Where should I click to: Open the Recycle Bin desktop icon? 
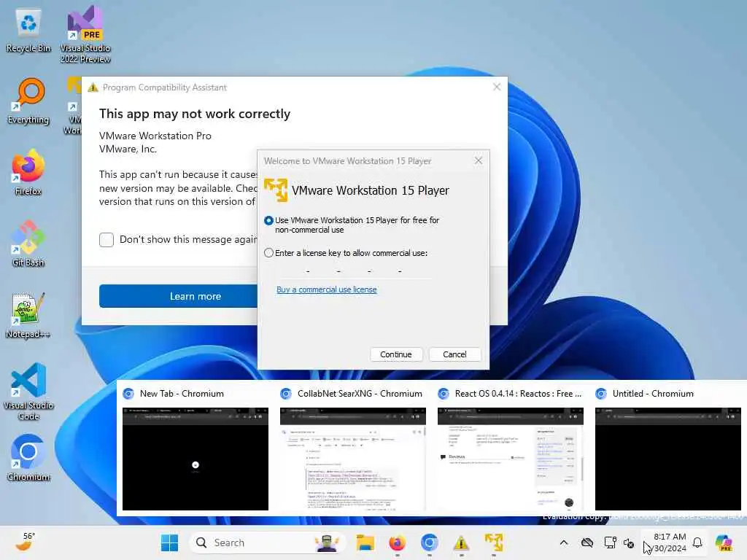[28, 31]
